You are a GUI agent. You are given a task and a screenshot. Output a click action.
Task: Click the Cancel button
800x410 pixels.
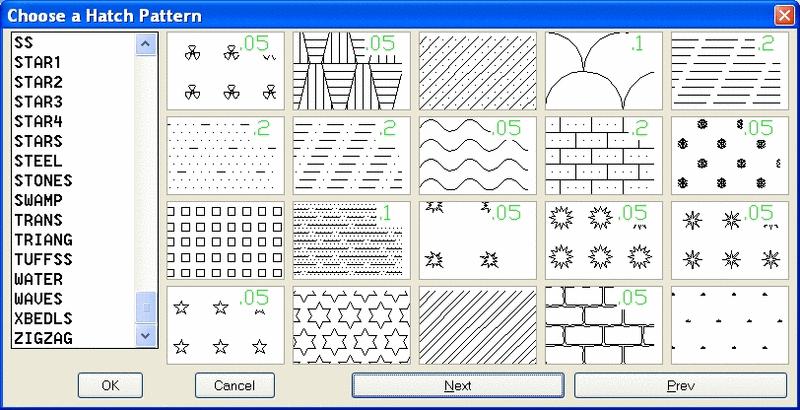235,386
